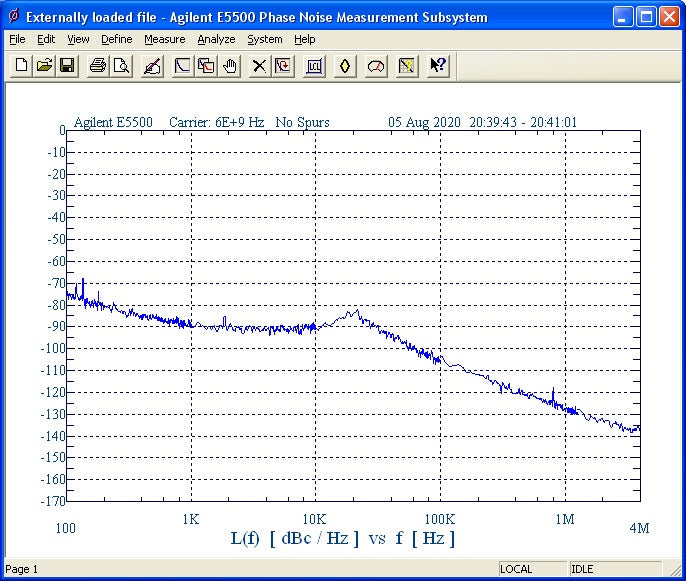Open the Measure menu
Image resolution: width=686 pixels, height=581 pixels.
164,39
